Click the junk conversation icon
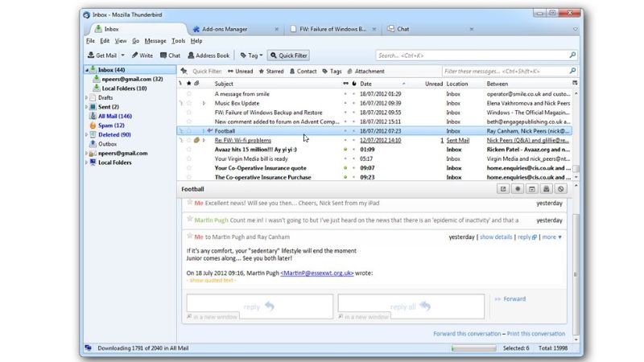 click(560, 189)
